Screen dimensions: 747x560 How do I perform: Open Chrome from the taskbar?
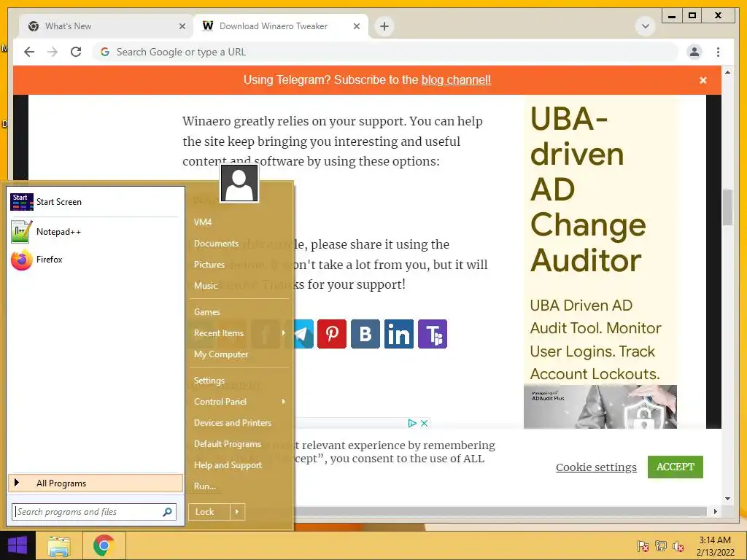[104, 545]
